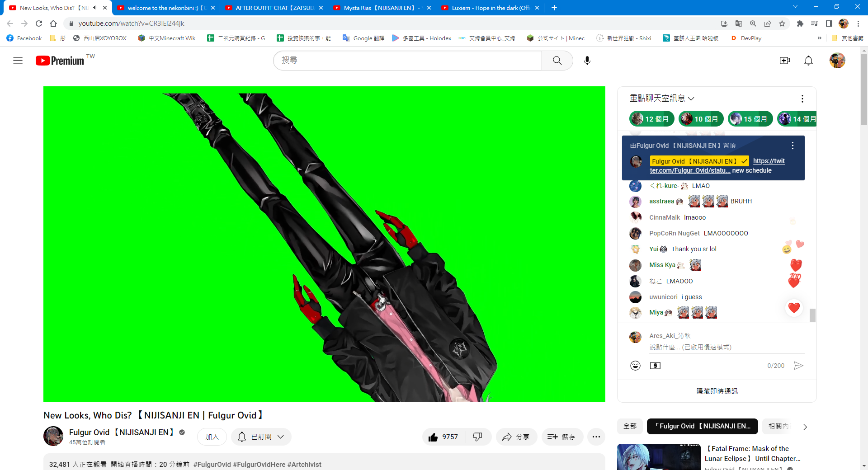Viewport: 868px width, 470px height.
Task: Open Super Chat dollar icon
Action: pos(655,366)
